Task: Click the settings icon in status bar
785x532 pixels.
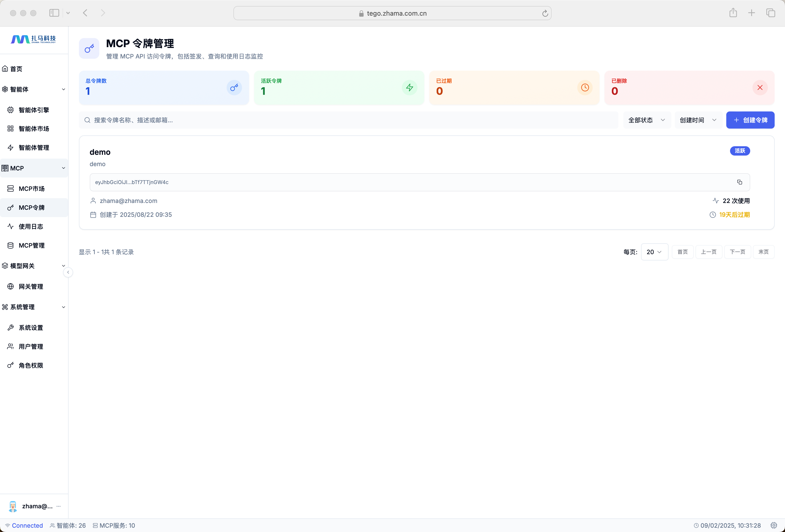Action: (773, 525)
